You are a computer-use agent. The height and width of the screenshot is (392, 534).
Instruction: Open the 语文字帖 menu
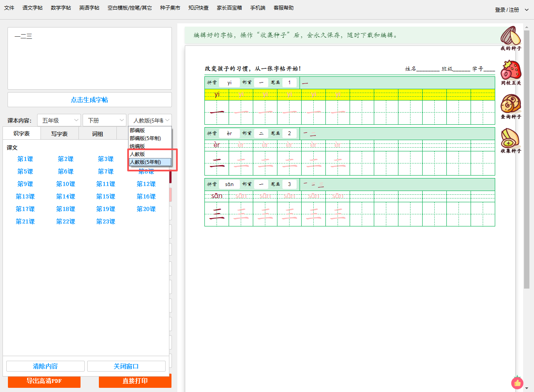33,8
